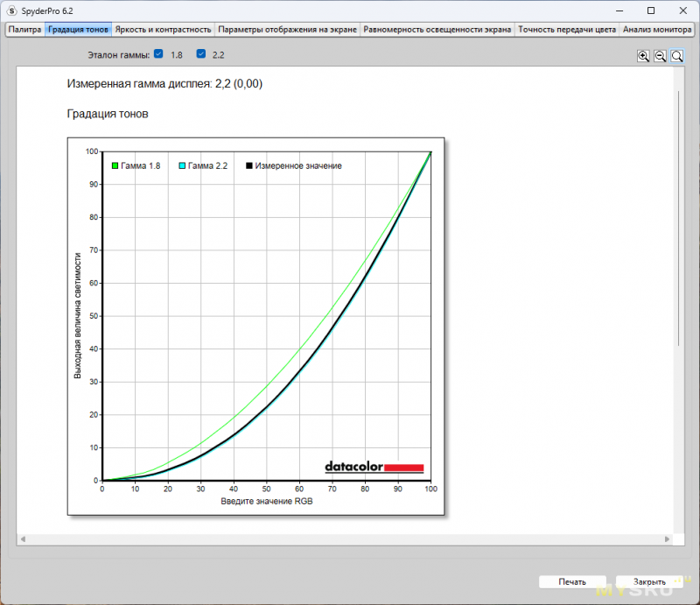
Task: Click the SpyderPro icon in title bar
Action: click(x=11, y=11)
